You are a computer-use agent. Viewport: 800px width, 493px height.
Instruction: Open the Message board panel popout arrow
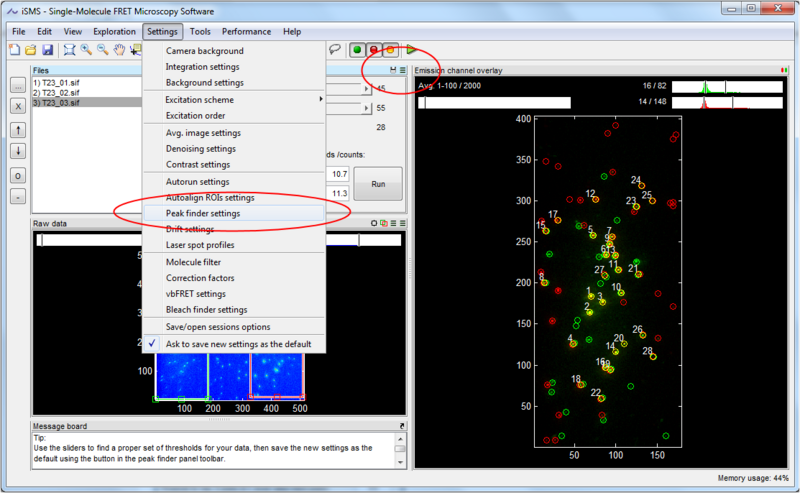(401, 426)
